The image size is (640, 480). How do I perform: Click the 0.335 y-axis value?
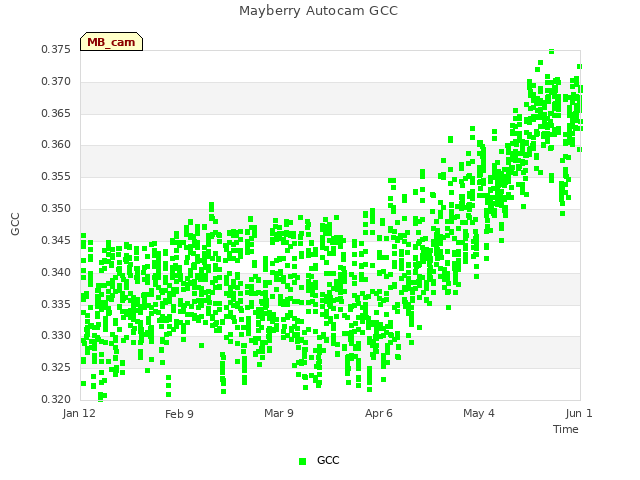[x=56, y=304]
